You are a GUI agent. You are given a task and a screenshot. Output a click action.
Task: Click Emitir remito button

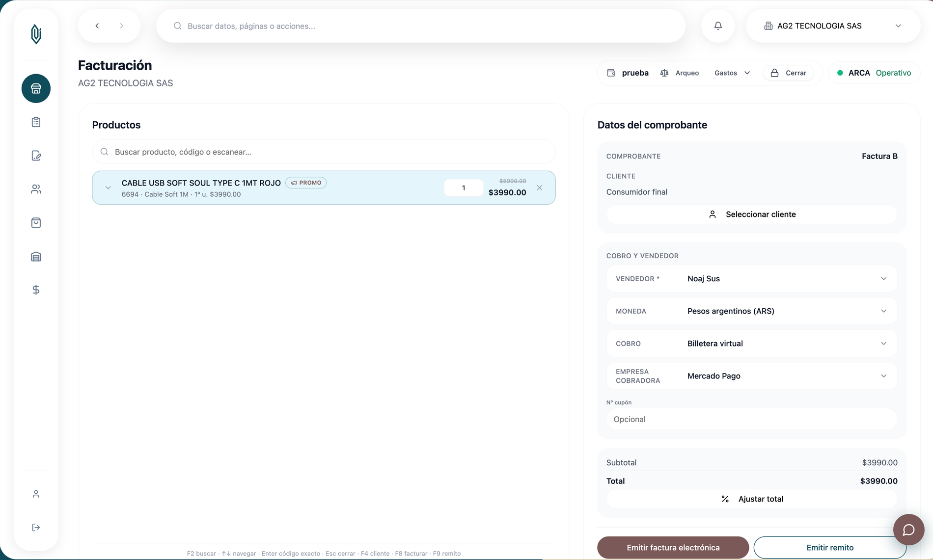pyautogui.click(x=829, y=548)
